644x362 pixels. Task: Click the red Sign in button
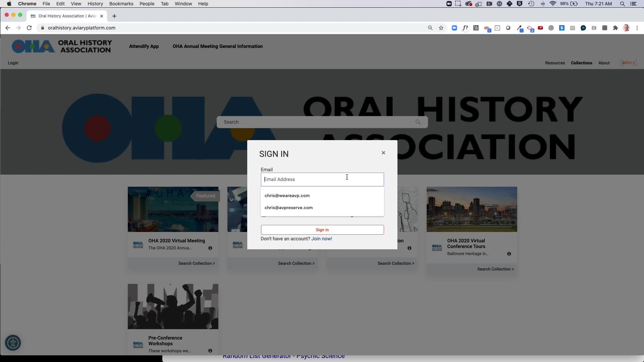tap(322, 230)
